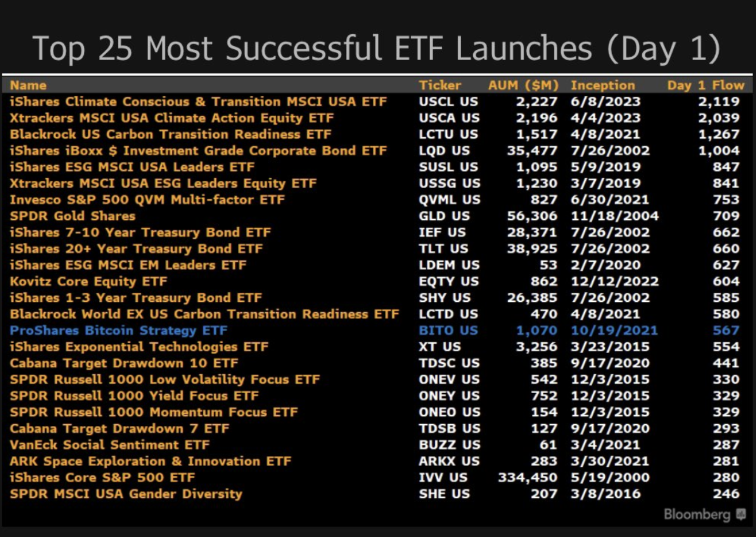This screenshot has width=756, height=537.
Task: Click the USCL US ticker
Action: [448, 102]
